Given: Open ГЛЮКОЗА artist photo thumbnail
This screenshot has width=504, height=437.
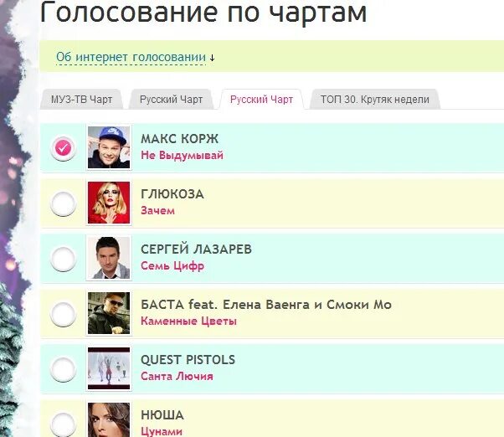Looking at the screenshot, I should 109,203.
